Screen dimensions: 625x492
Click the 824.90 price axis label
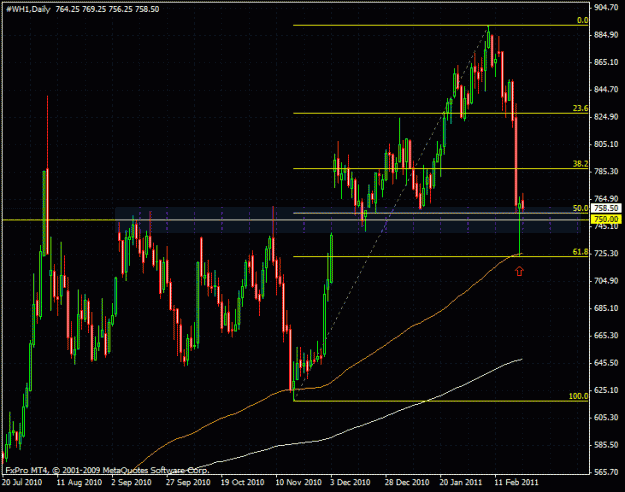coord(606,117)
